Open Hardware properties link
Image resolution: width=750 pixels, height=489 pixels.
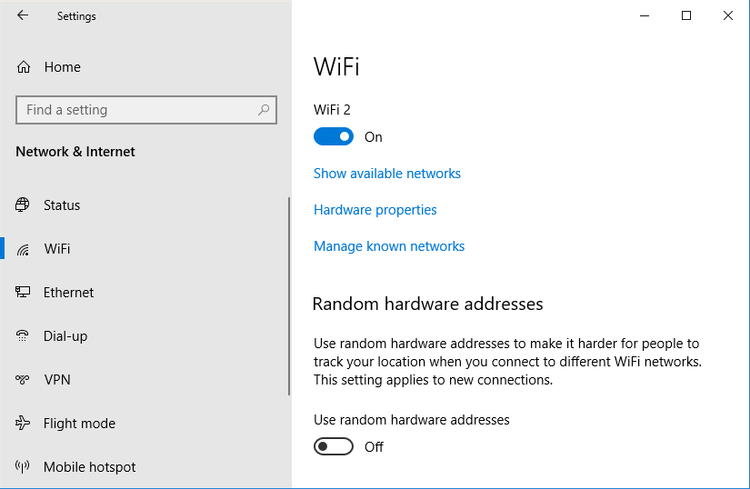(375, 210)
